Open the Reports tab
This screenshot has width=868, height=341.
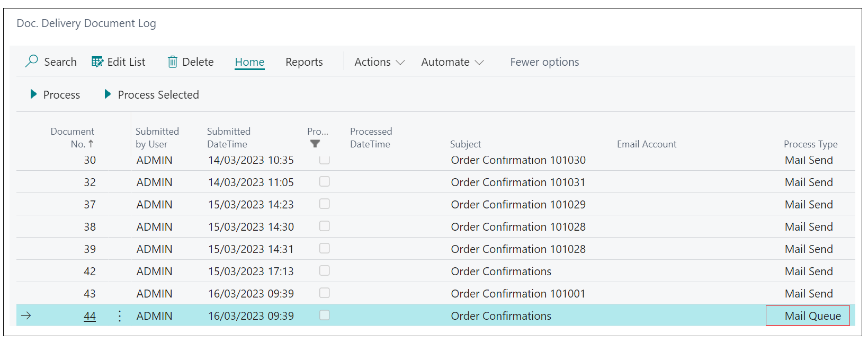[x=304, y=62]
